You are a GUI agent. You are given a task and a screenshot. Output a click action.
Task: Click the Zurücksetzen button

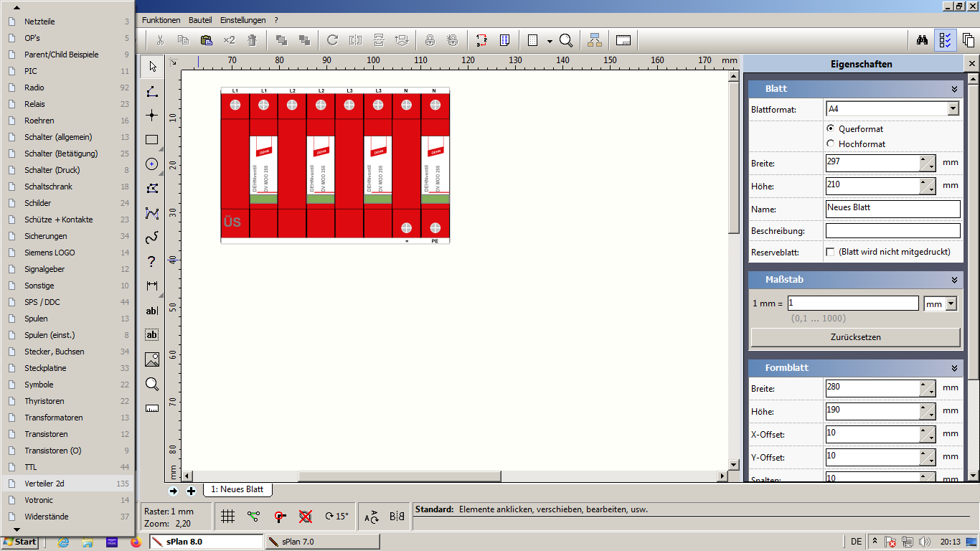click(855, 337)
